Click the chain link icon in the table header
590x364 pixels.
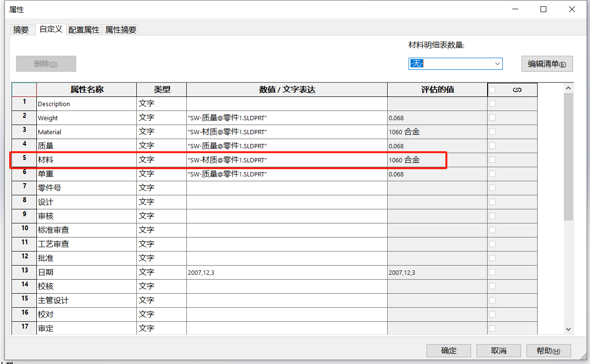pyautogui.click(x=517, y=89)
